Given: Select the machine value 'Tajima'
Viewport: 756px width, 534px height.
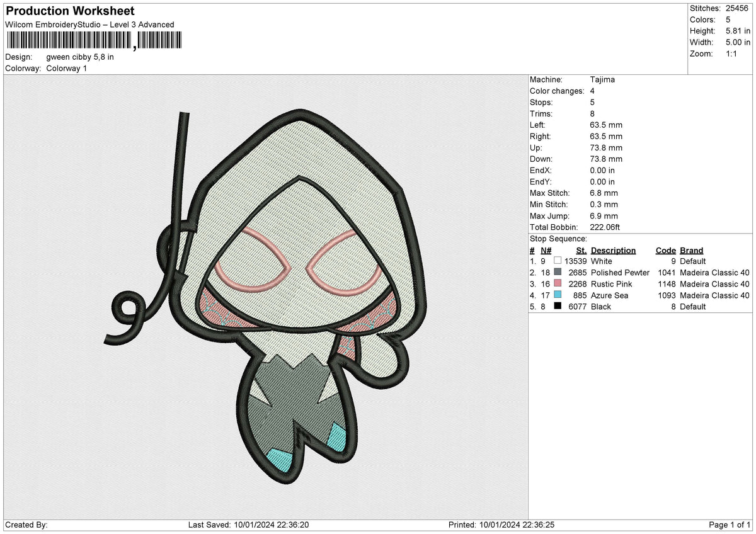Looking at the screenshot, I should click(x=603, y=80).
